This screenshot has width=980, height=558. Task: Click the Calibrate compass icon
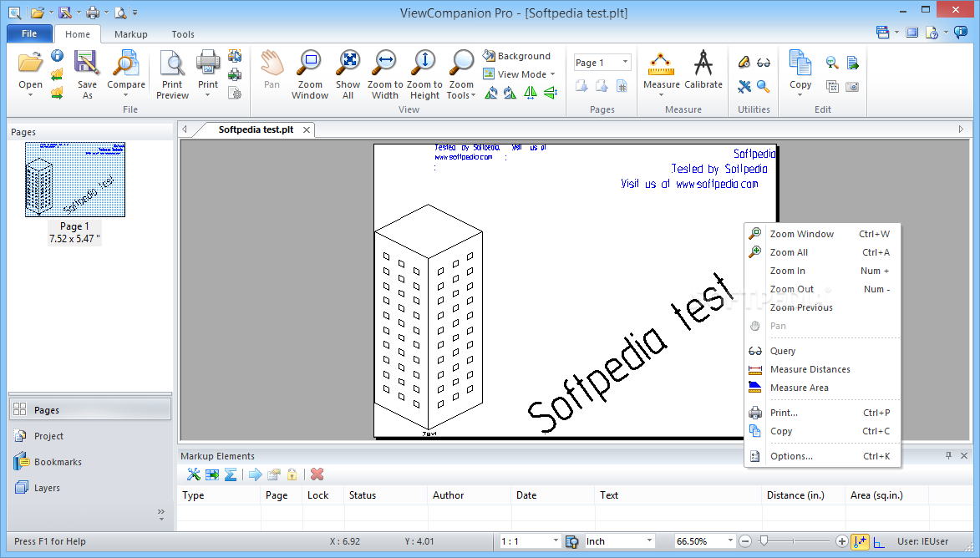[703, 63]
